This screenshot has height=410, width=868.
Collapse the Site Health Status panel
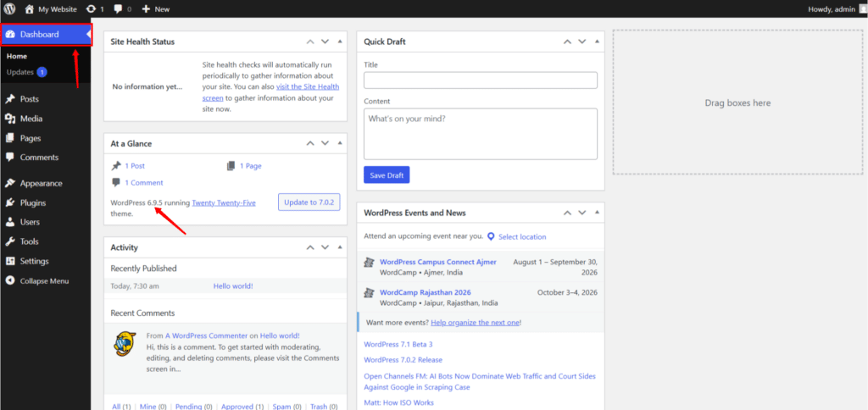click(x=339, y=42)
